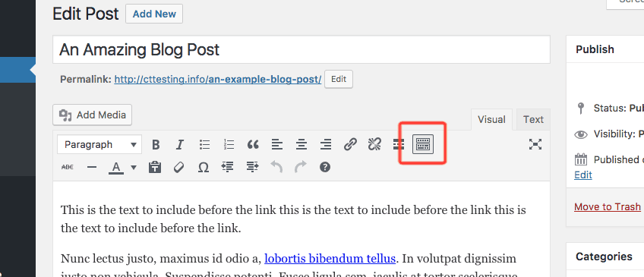Insert horizontal line
Screen dimensions: 644x277
[x=92, y=168]
